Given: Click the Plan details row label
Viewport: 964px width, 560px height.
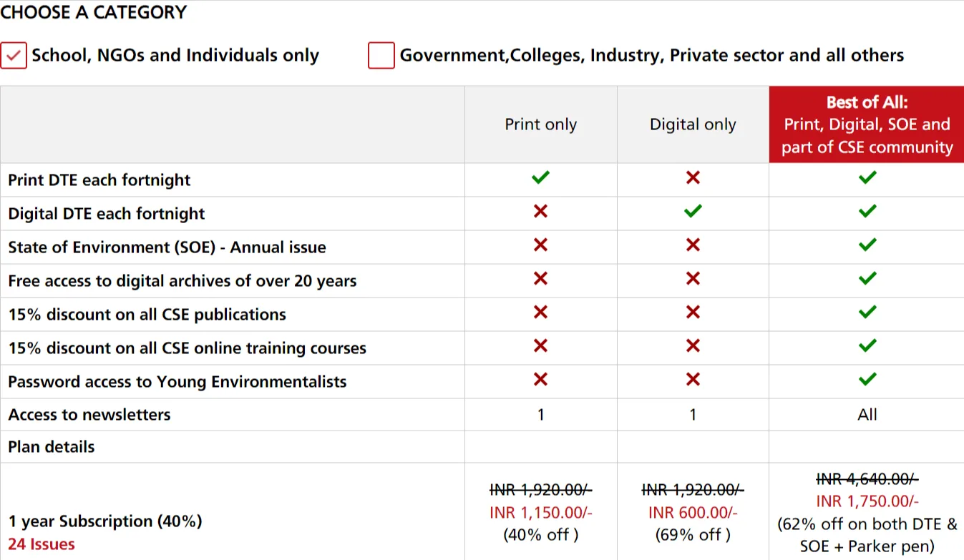Looking at the screenshot, I should point(52,447).
